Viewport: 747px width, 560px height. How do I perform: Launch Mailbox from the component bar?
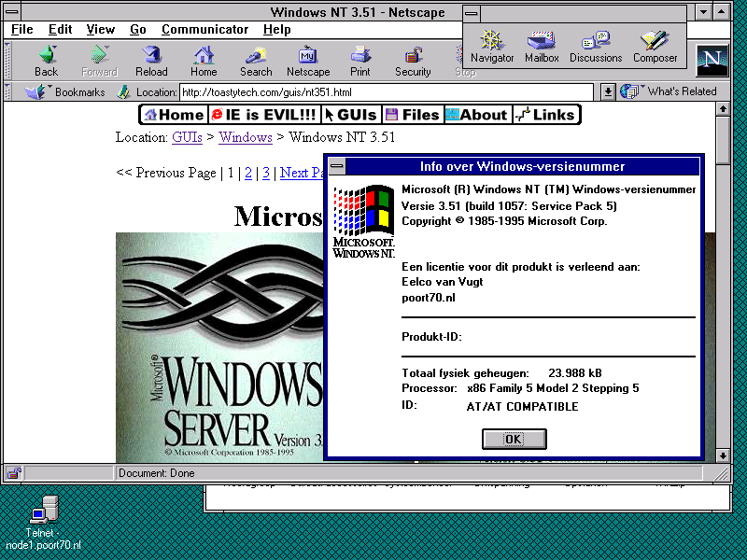pos(542,42)
